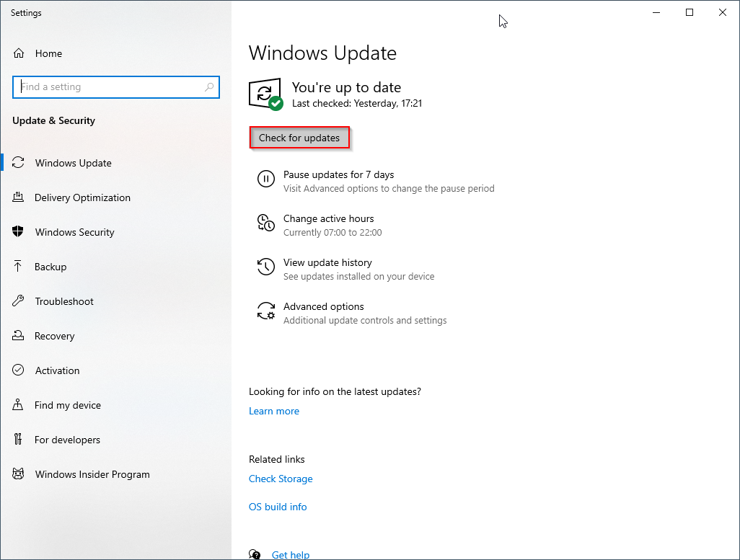Click the Activation checkmark circle icon
Viewport: 740px width, 560px height.
click(x=18, y=370)
